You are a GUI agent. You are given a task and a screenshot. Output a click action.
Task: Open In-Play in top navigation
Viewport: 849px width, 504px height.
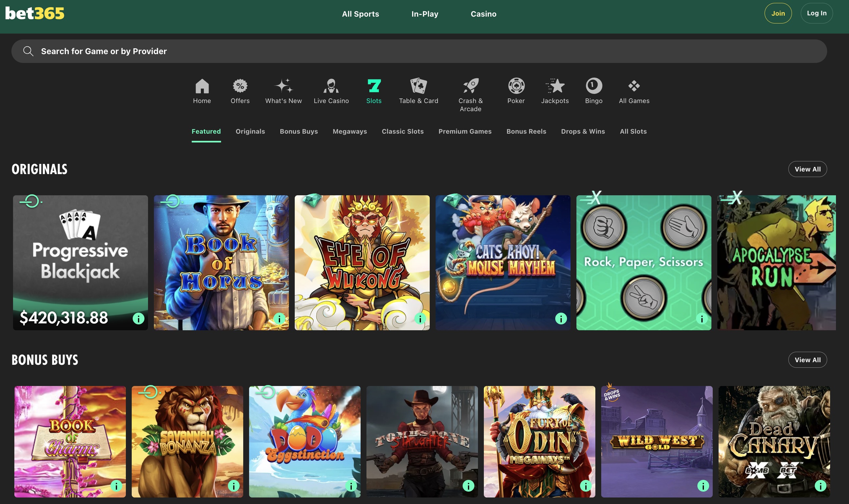tap(425, 14)
